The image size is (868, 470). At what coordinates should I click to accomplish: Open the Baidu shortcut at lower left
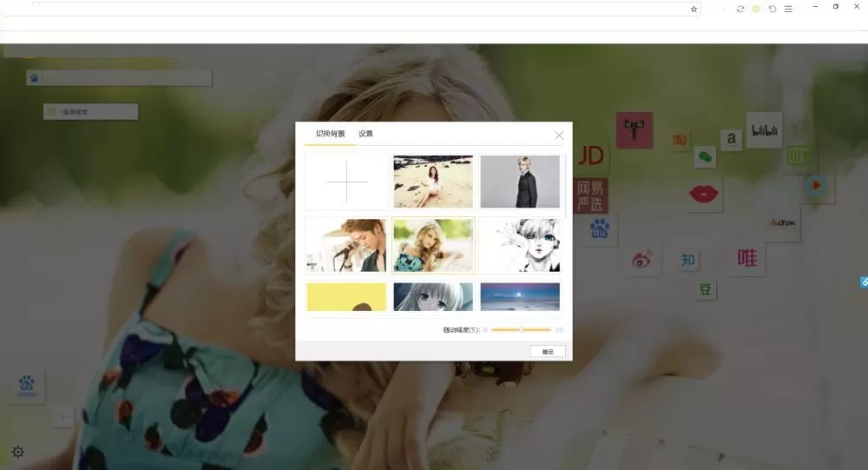point(27,387)
